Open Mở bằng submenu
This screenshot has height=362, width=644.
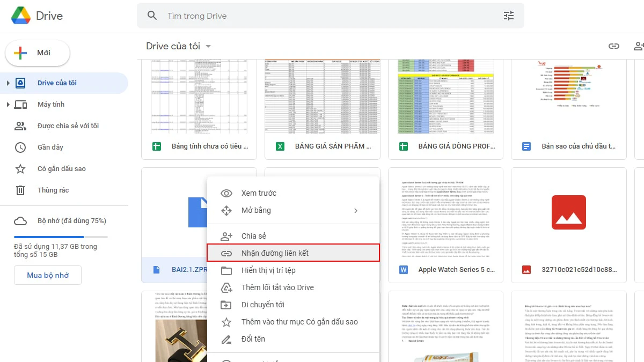pos(293,210)
